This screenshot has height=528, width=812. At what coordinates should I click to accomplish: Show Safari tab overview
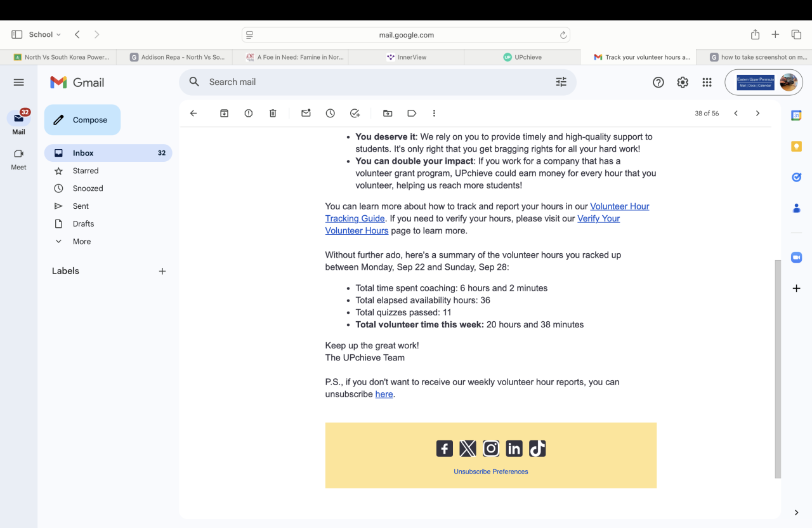click(x=796, y=34)
